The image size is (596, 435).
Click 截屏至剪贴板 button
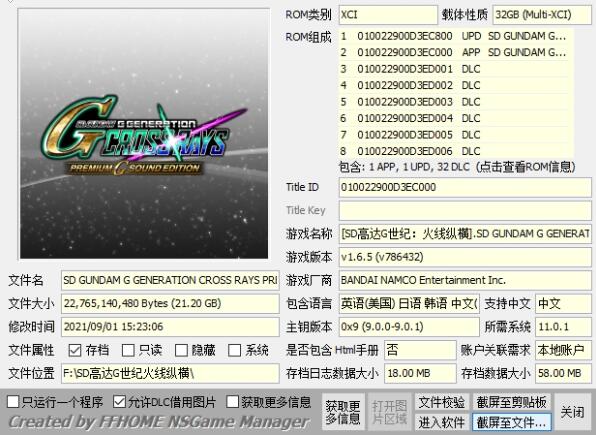[x=511, y=402]
